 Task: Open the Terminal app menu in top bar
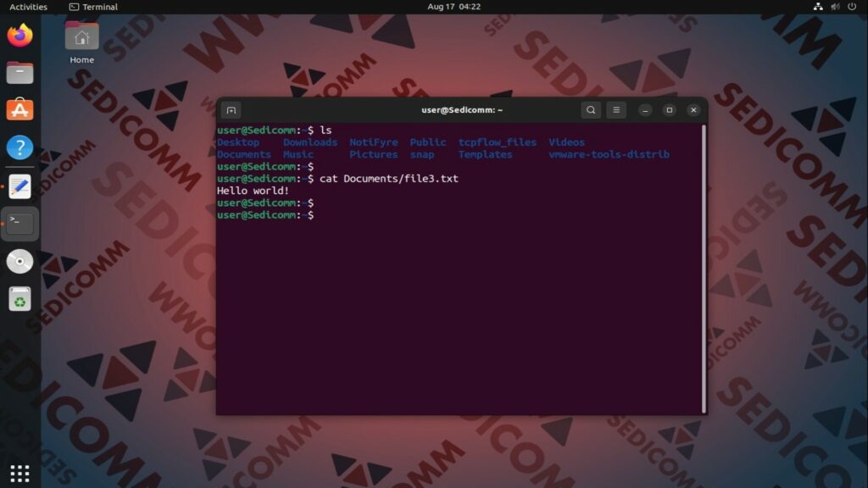tap(93, 7)
